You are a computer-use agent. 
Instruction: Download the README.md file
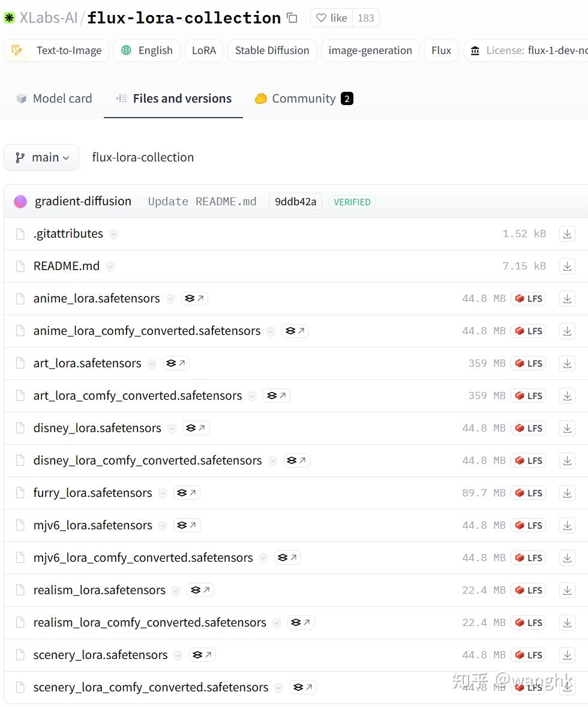(x=566, y=266)
